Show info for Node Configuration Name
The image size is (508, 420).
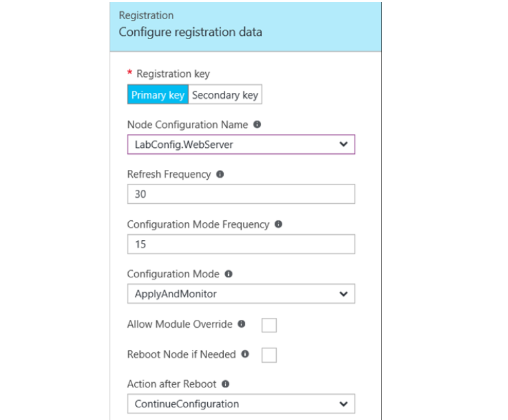pos(257,125)
